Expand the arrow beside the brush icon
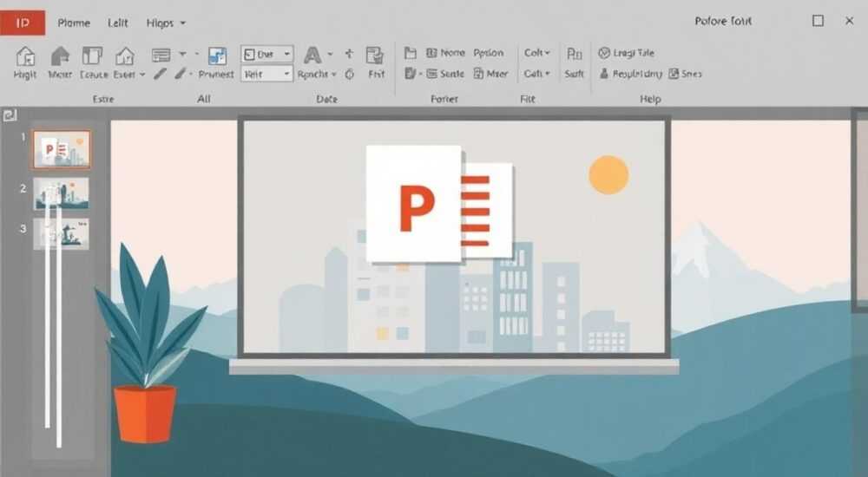The width and height of the screenshot is (868, 477). click(191, 74)
